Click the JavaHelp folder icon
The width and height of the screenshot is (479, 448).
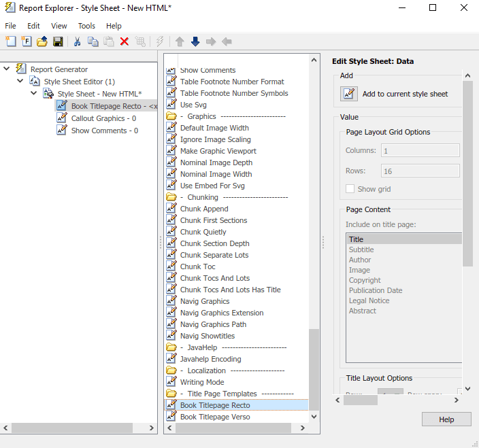pos(171,347)
